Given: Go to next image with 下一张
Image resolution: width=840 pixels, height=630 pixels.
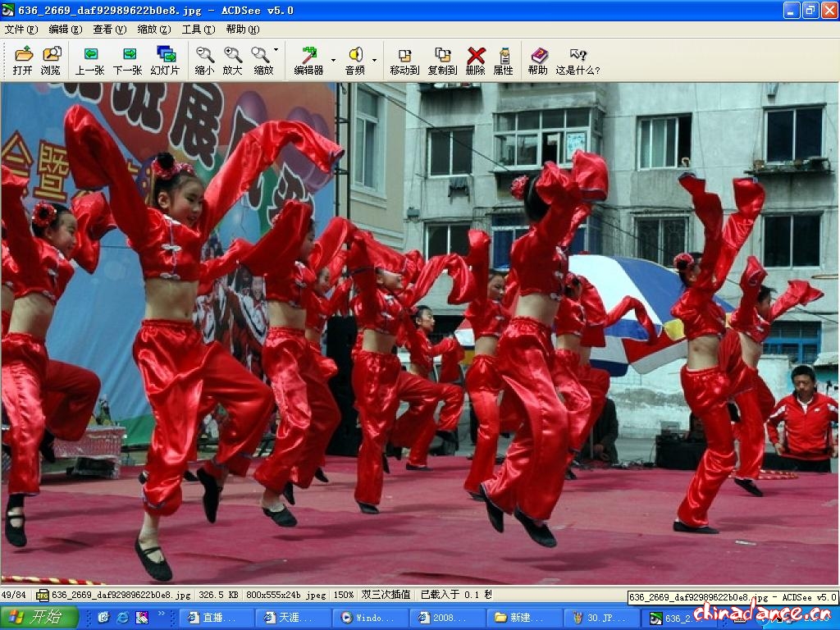Looking at the screenshot, I should point(128,61).
